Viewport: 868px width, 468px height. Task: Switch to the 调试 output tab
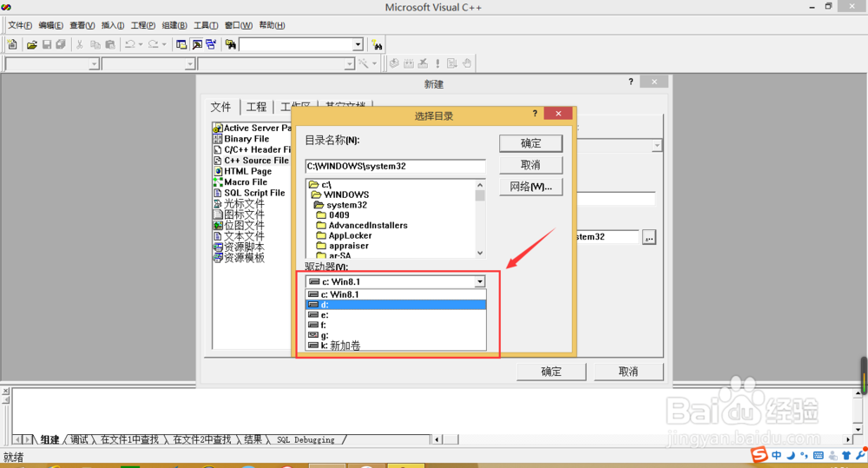(79, 439)
